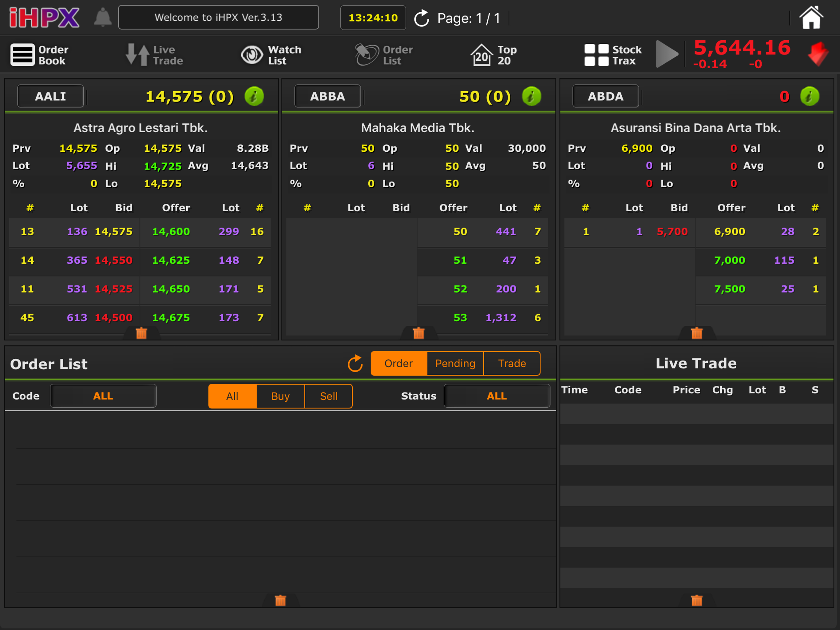
Task: Click the Home icon
Action: pyautogui.click(x=811, y=18)
